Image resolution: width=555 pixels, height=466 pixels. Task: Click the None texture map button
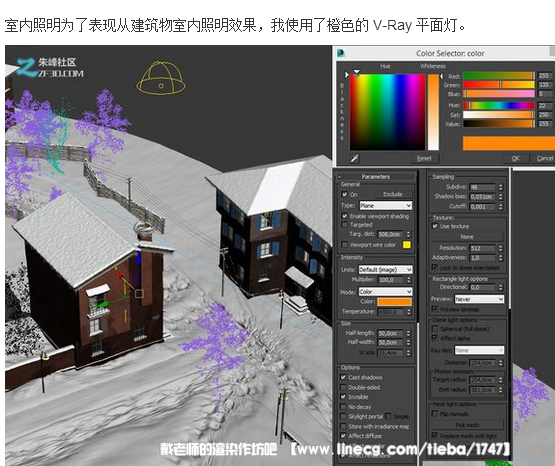pos(467,237)
